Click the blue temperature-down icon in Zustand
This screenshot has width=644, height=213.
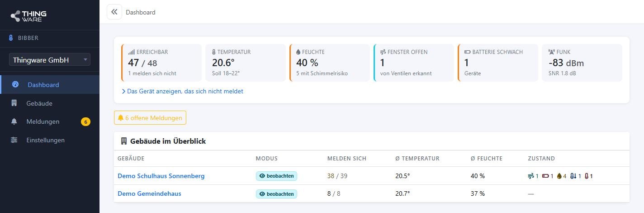573,176
